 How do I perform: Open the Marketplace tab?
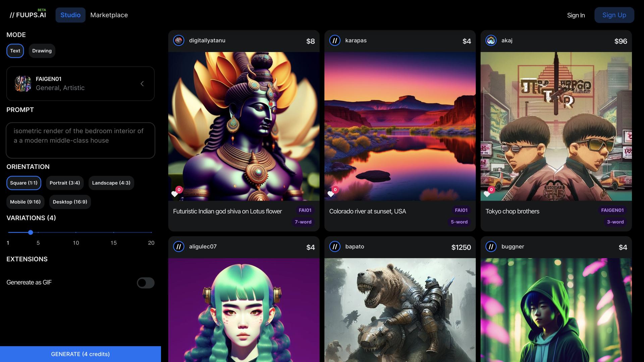pyautogui.click(x=109, y=15)
